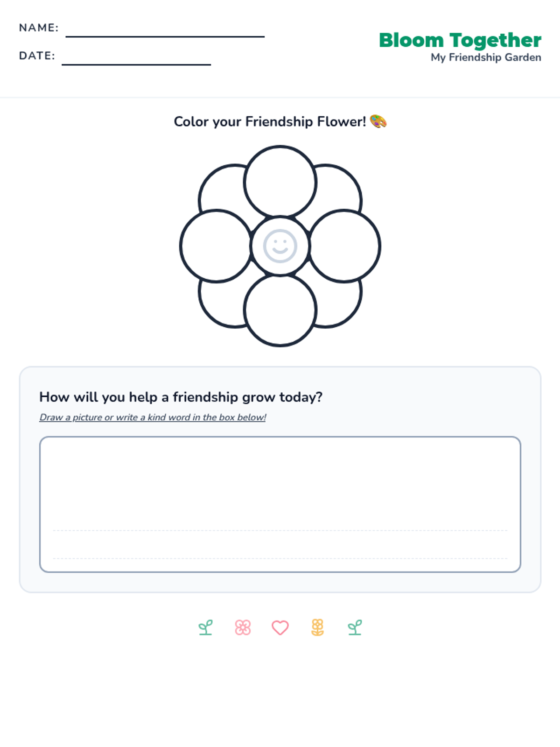Click inside the large drawing box
This screenshot has height=747, width=560.
click(280, 486)
